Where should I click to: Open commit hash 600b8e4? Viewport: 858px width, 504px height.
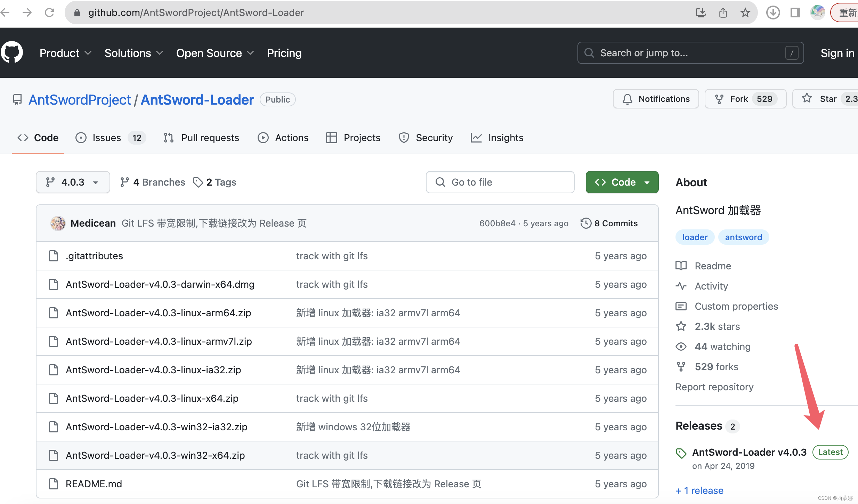click(x=497, y=223)
